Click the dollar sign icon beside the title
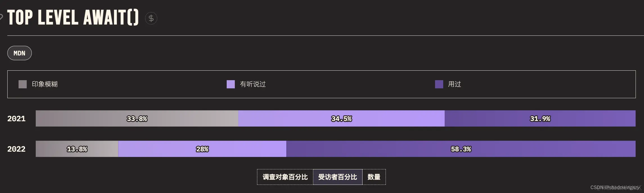Image resolution: width=644 pixels, height=193 pixels. tap(151, 18)
